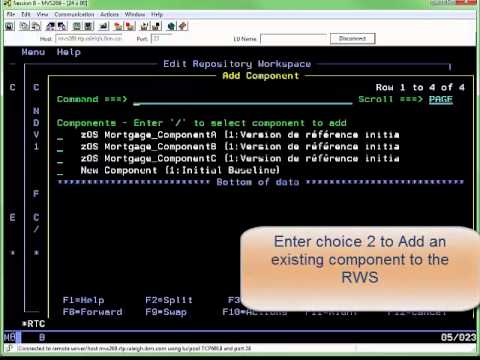Click the Disconnect button
The image size is (480, 360).
(x=352, y=38)
